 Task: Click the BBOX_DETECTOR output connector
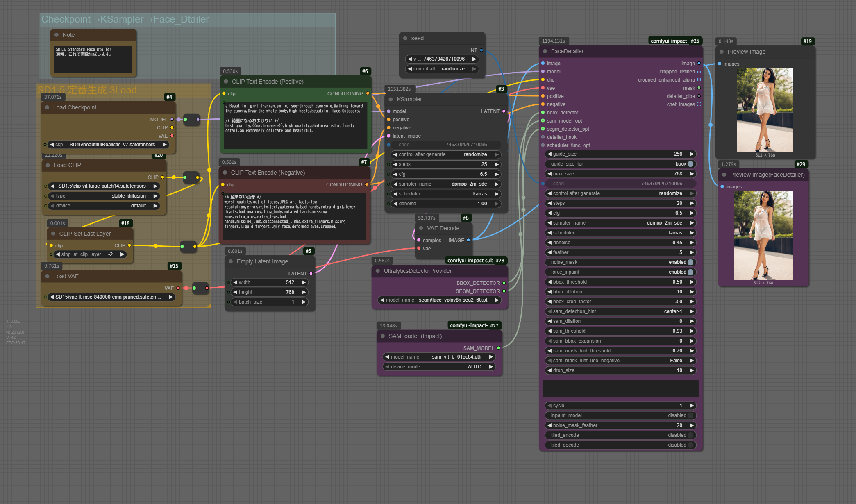click(504, 283)
